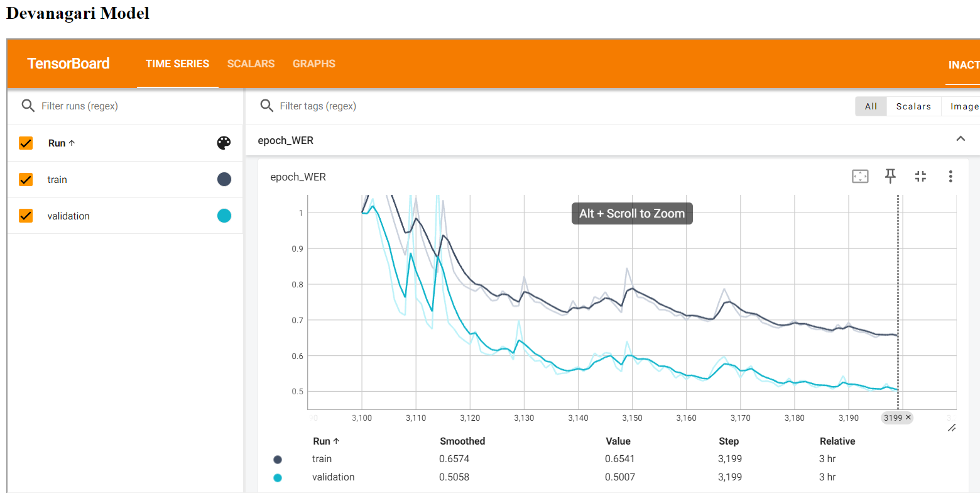This screenshot has height=493, width=980.
Task: Switch to the Scalars tab
Action: [x=251, y=64]
